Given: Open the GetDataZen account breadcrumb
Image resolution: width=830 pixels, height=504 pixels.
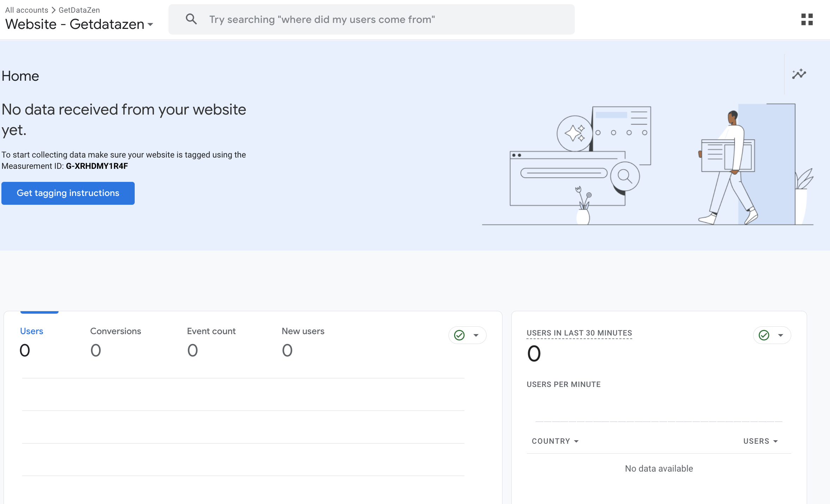Looking at the screenshot, I should tap(79, 10).
